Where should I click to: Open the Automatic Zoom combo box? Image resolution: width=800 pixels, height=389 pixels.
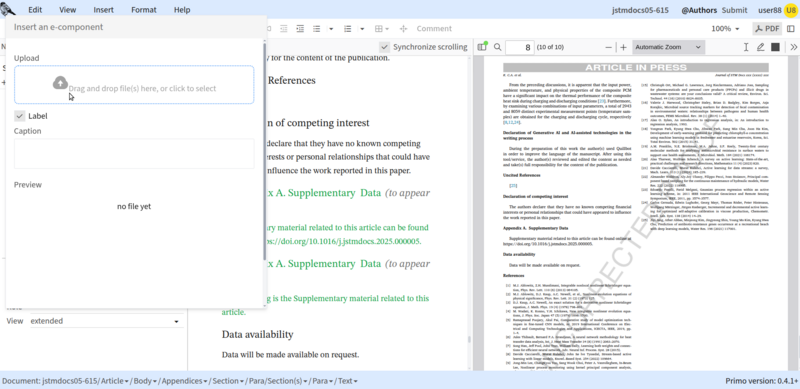pyautogui.click(x=668, y=47)
